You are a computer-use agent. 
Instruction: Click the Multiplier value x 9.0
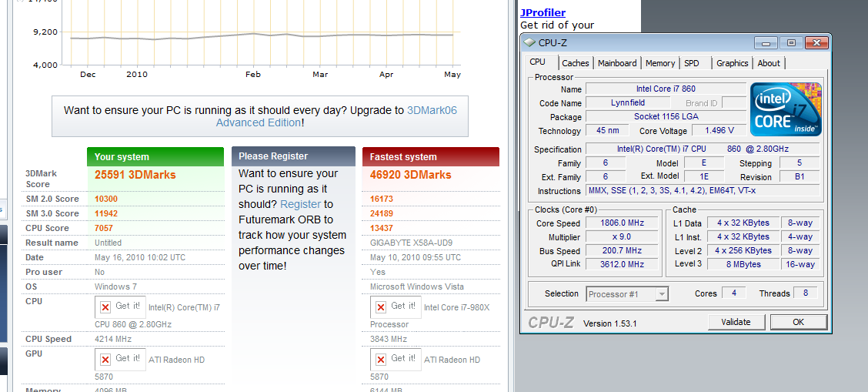623,237
